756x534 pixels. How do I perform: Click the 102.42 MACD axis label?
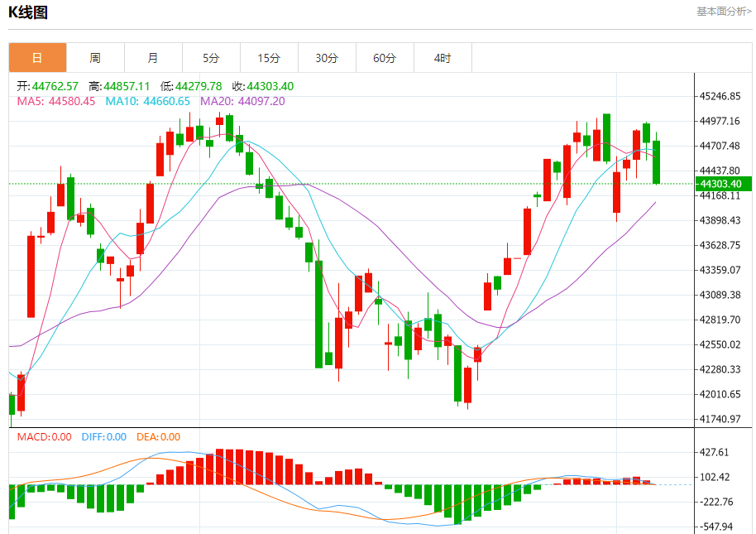point(714,477)
